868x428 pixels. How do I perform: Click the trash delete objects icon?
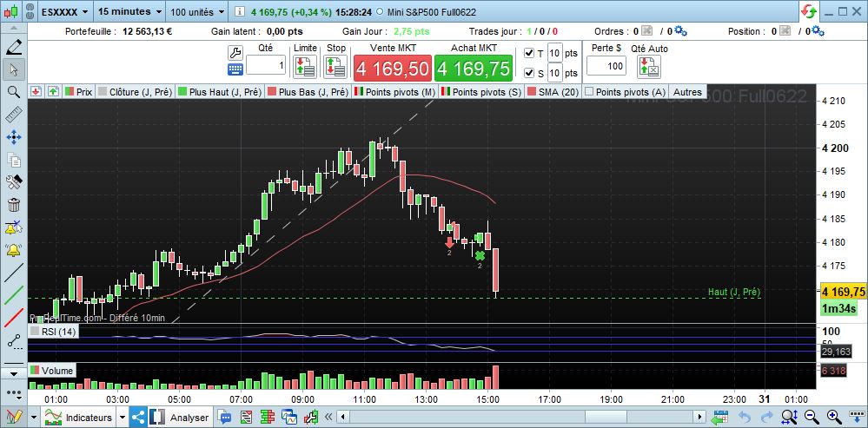click(x=14, y=205)
